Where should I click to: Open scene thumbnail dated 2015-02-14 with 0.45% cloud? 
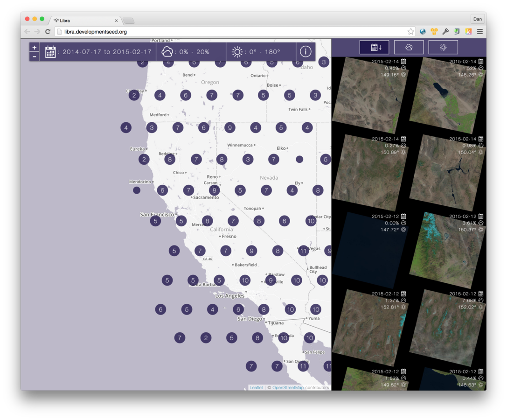click(x=369, y=96)
